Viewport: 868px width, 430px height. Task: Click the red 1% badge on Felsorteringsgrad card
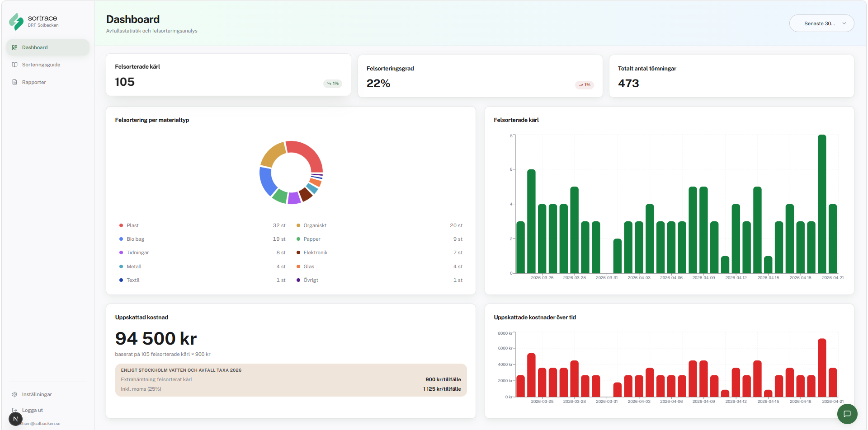pyautogui.click(x=584, y=85)
